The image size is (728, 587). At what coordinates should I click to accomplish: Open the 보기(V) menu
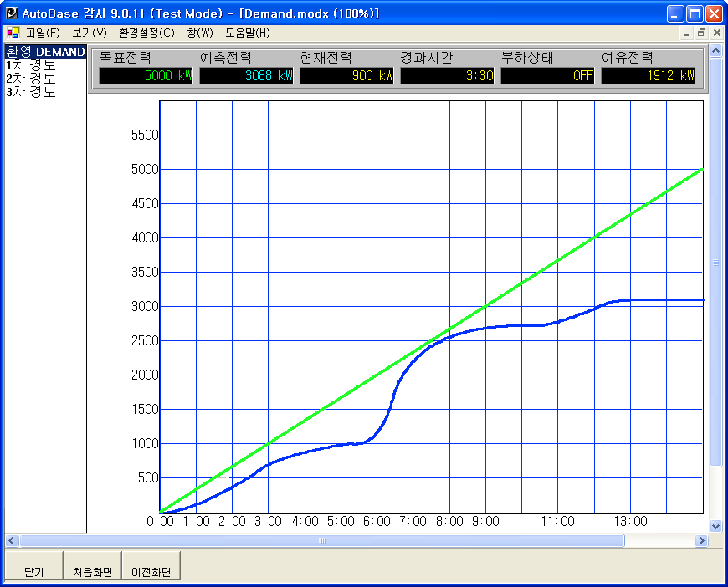[x=89, y=33]
